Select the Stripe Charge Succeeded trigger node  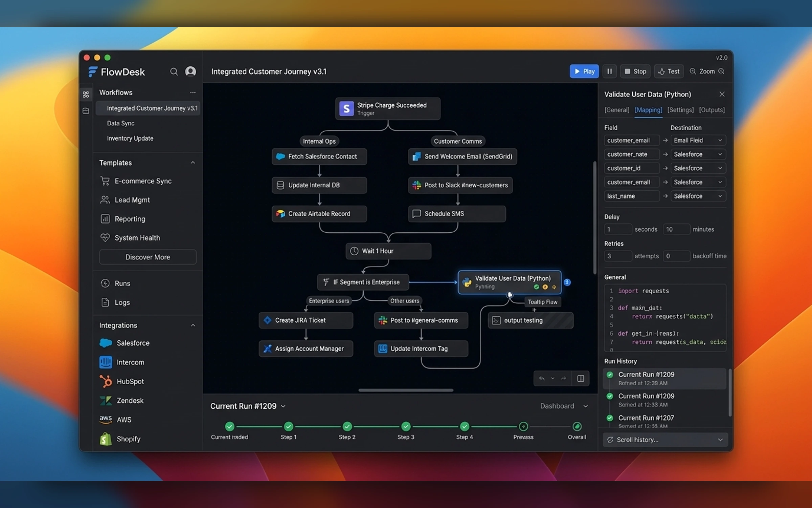[388, 109]
